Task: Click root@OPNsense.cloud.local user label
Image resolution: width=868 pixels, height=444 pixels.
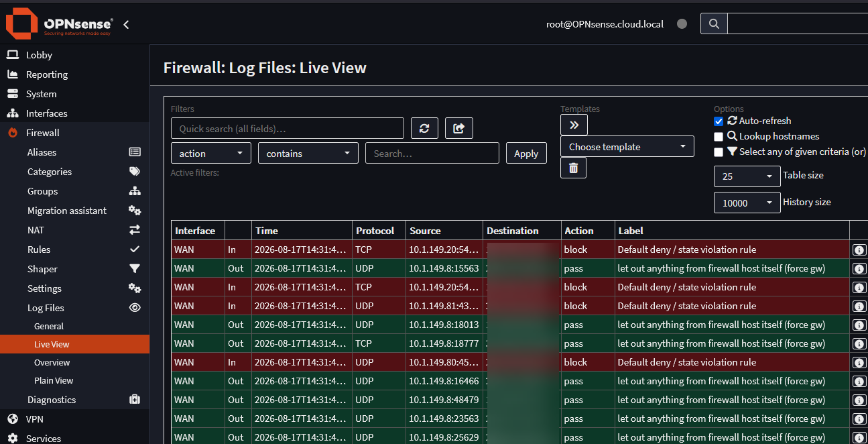Action: pos(605,23)
